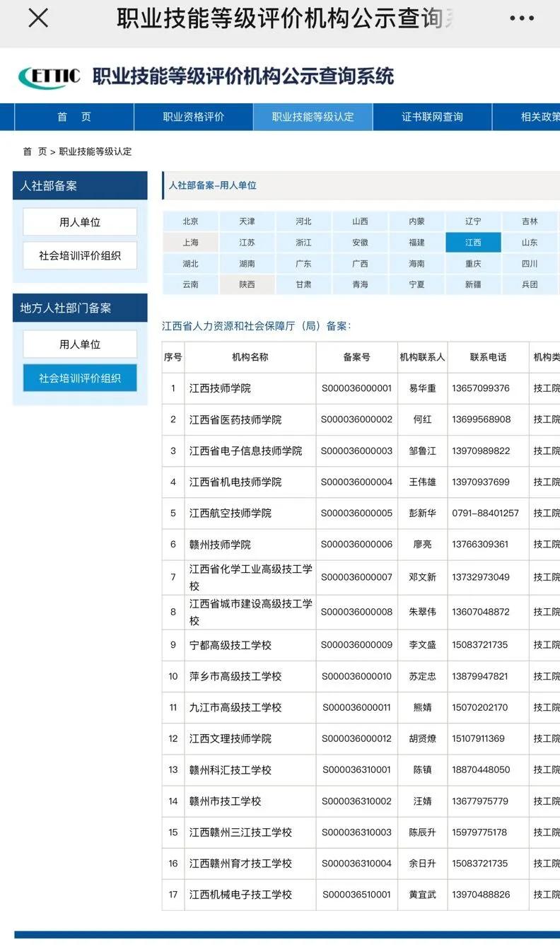Choose the 上海 province cell

(191, 243)
